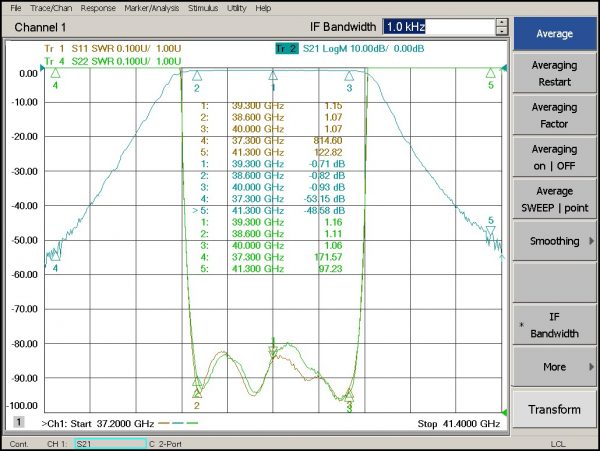Click the -100.00 y-axis scale label
The height and width of the screenshot is (451, 600).
pyautogui.click(x=24, y=405)
